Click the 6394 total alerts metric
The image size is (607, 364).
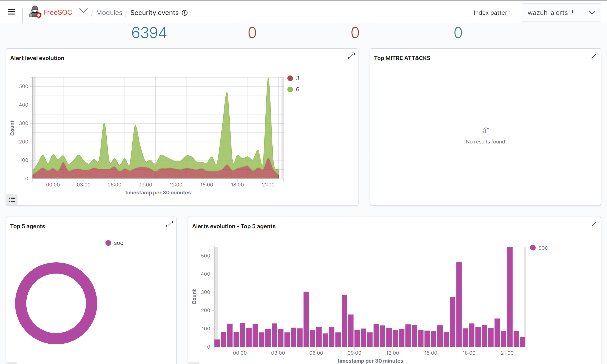coord(149,33)
